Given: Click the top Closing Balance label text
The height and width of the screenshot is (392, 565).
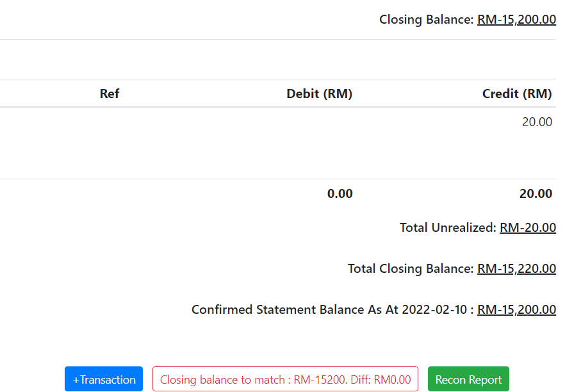Looking at the screenshot, I should (426, 19).
